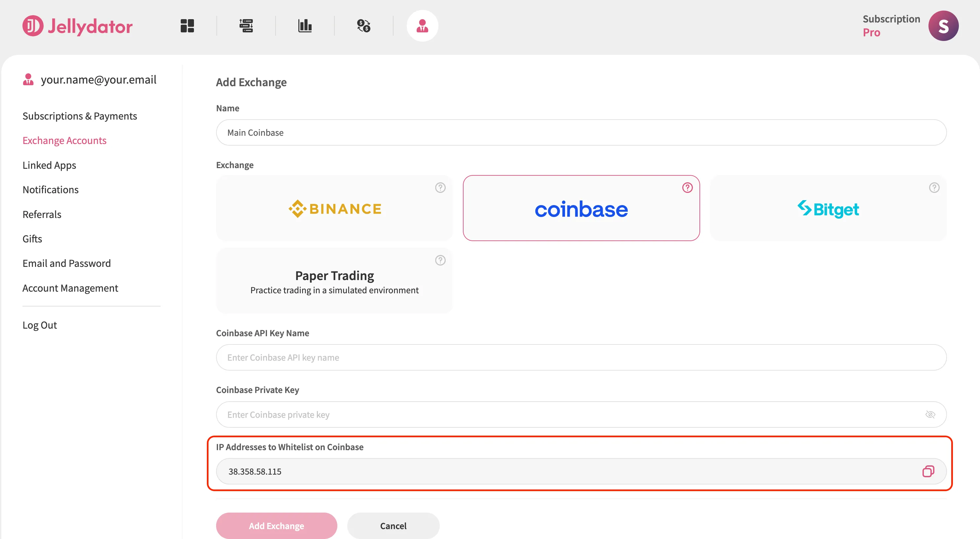
Task: Open the Bitget help question mark
Action: [934, 188]
